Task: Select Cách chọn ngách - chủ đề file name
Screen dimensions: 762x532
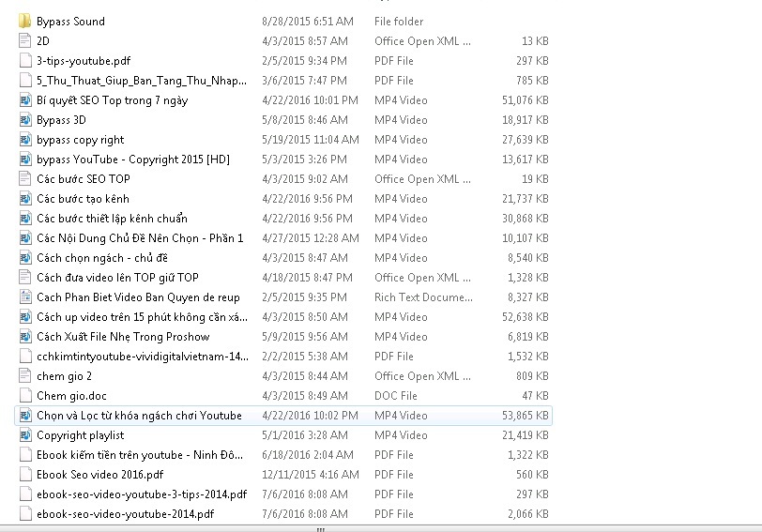Action: click(102, 258)
